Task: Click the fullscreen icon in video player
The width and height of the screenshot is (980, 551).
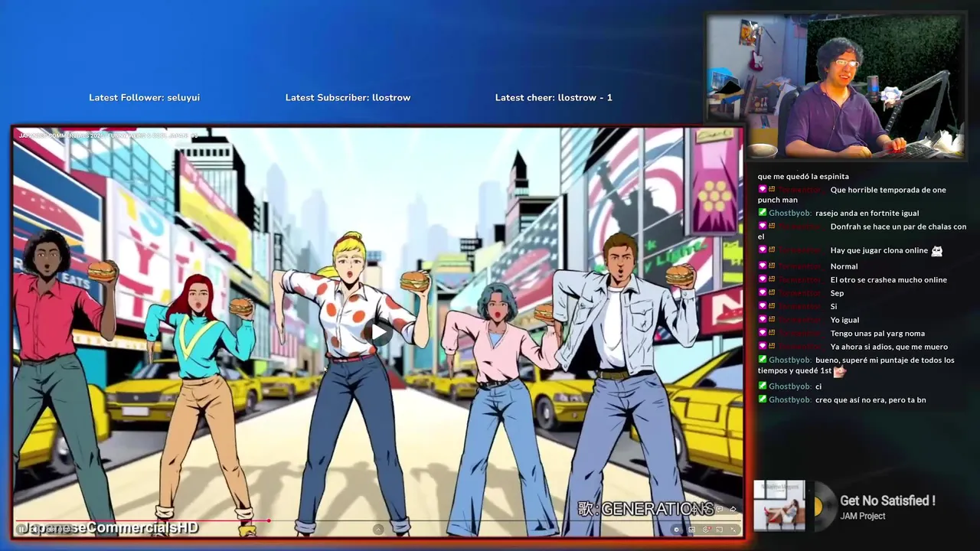Action: point(733,530)
